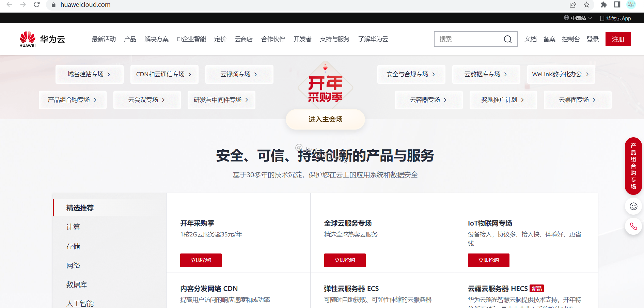Open the 支持与服务 menu
Screen dimensions: 644x308
click(335, 39)
